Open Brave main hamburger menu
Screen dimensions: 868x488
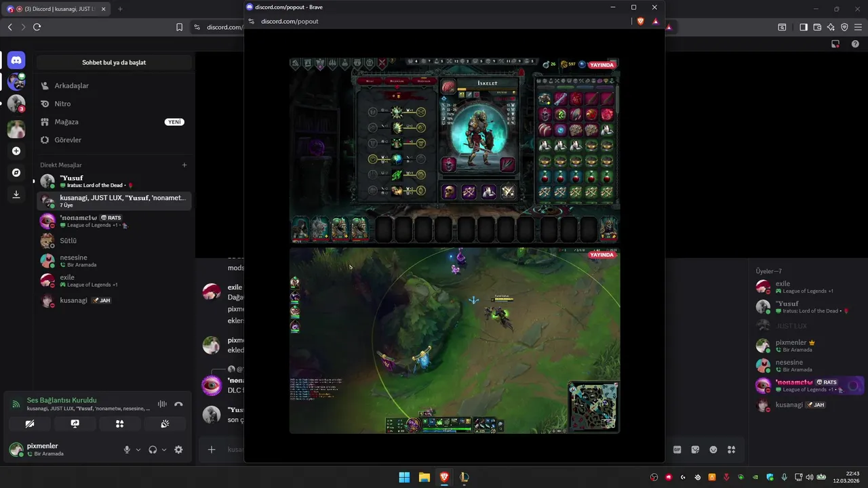click(x=859, y=27)
